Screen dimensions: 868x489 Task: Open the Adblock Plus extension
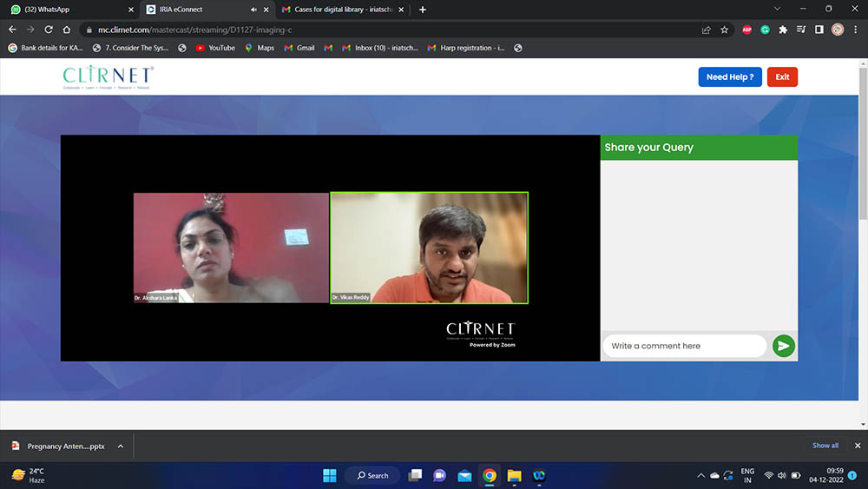pos(746,30)
